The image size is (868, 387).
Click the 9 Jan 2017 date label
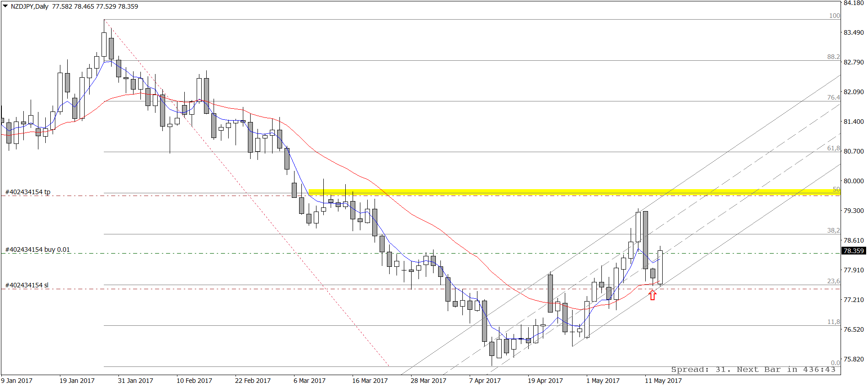(17, 381)
